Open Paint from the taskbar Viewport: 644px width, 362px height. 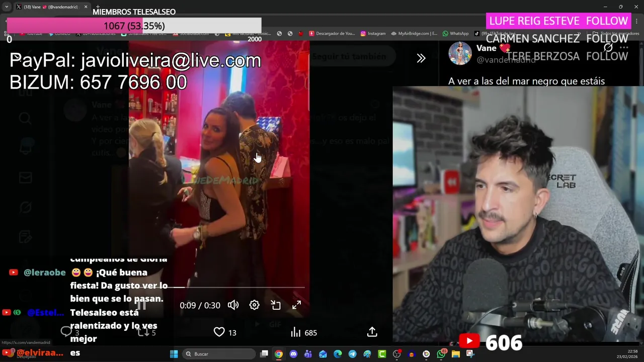click(x=367, y=354)
